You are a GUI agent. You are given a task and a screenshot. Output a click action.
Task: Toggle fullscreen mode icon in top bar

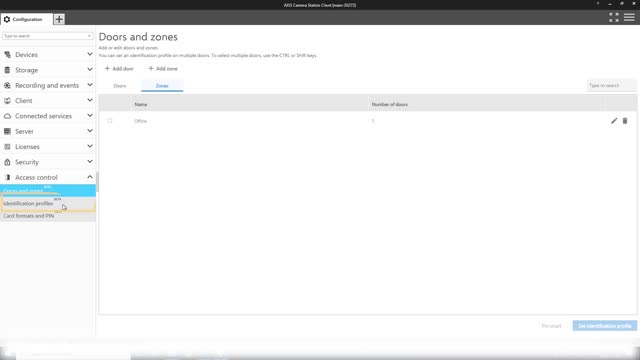click(x=614, y=17)
